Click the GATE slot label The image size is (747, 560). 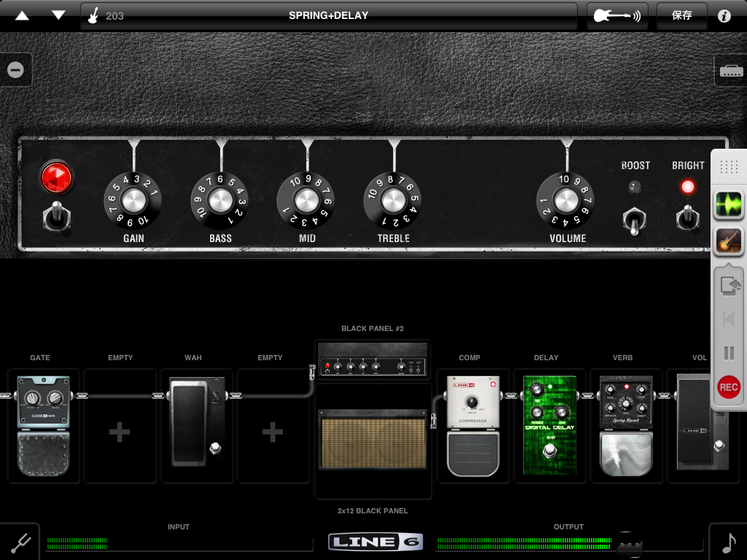click(40, 357)
